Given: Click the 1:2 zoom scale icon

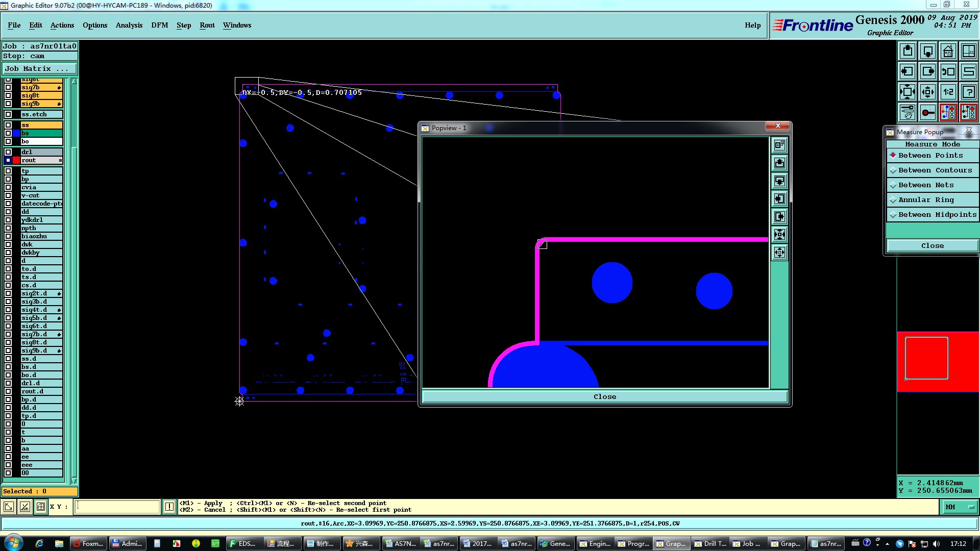Looking at the screenshot, I should pos(948,92).
